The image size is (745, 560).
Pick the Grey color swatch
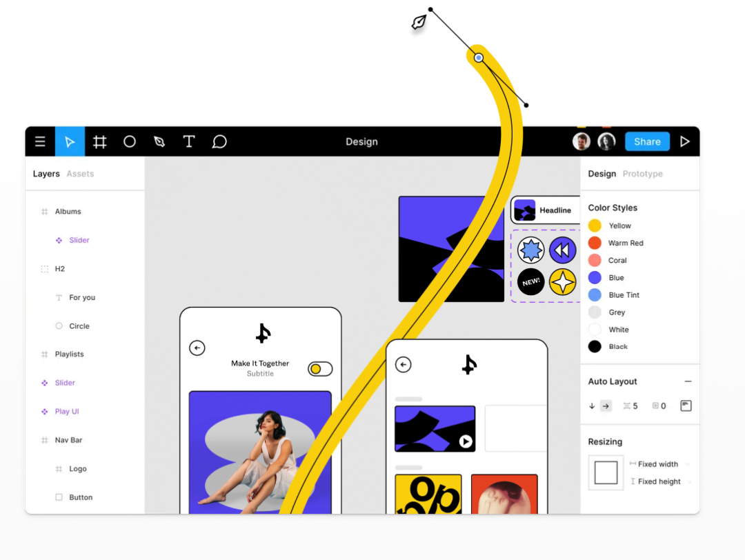pos(595,312)
